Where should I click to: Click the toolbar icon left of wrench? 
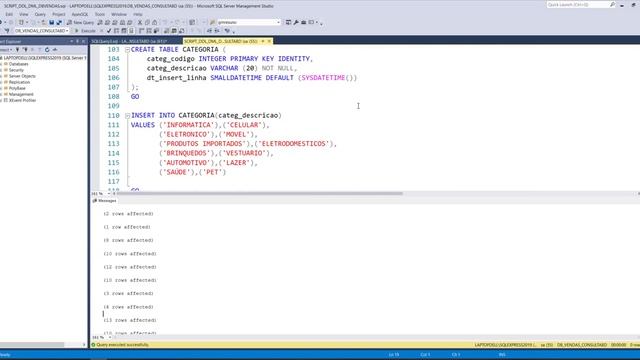(288, 22)
